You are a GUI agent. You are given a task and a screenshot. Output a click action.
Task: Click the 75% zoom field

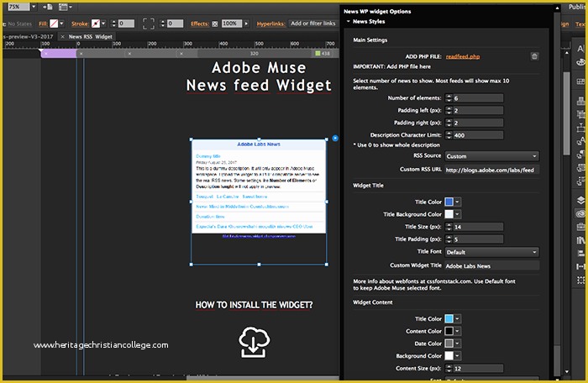coord(18,7)
